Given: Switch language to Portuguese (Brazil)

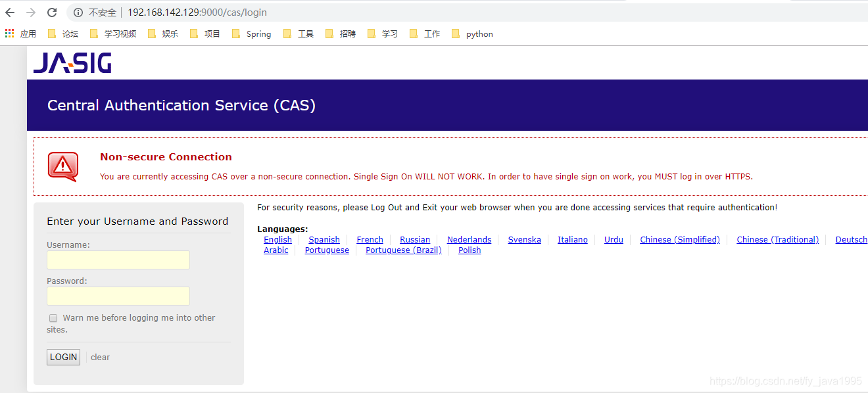Looking at the screenshot, I should point(404,250).
